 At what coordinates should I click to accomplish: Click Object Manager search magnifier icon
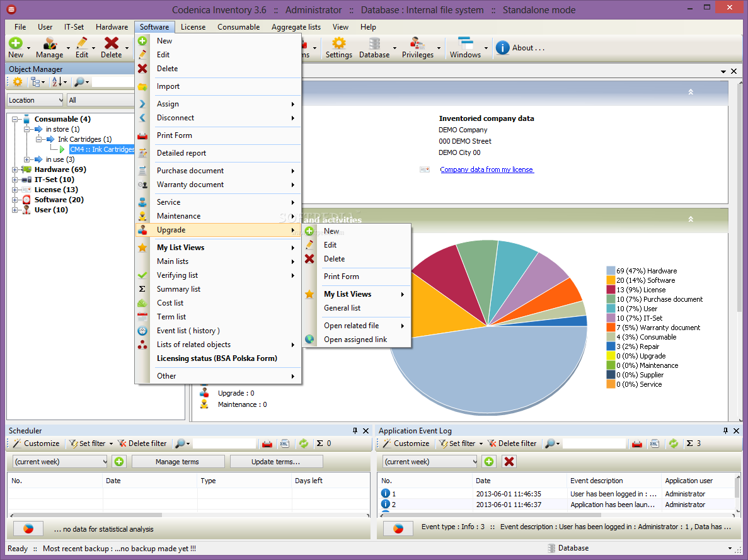pyautogui.click(x=79, y=82)
